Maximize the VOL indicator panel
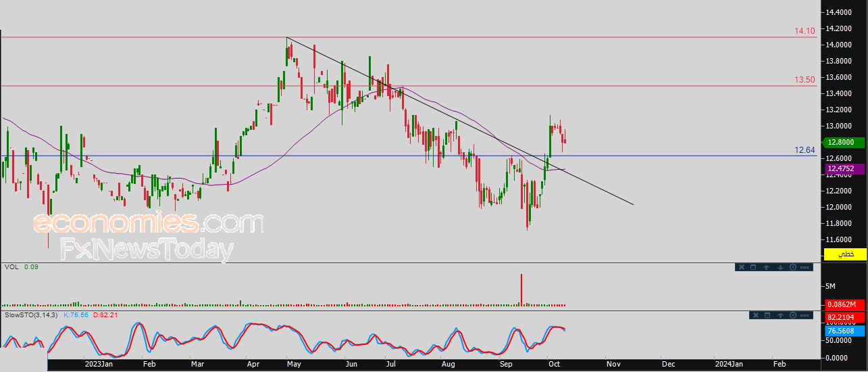 pos(753,267)
